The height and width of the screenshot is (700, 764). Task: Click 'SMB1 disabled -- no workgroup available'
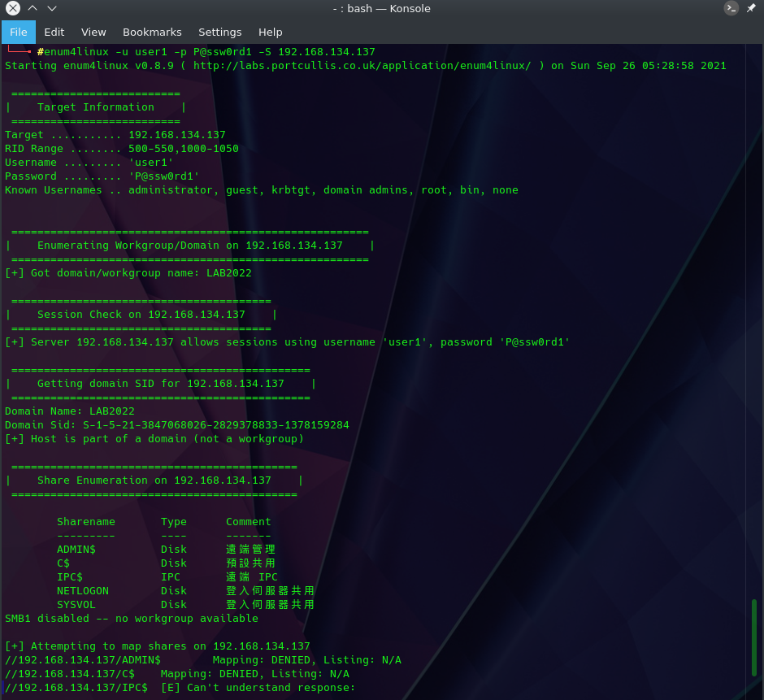pos(132,618)
